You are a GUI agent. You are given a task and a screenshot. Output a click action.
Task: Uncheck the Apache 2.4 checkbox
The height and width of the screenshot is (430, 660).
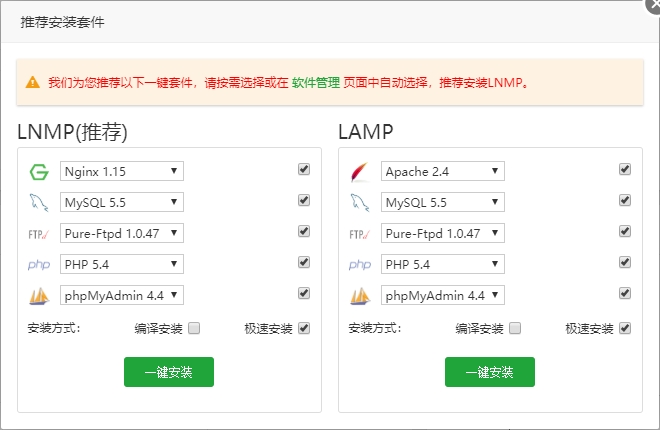coord(625,170)
